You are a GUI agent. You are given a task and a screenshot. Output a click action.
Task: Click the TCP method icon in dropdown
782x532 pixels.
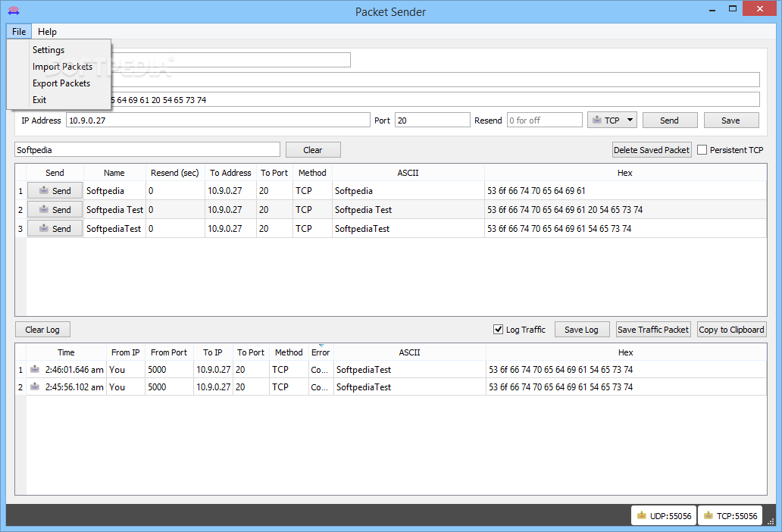coord(597,120)
